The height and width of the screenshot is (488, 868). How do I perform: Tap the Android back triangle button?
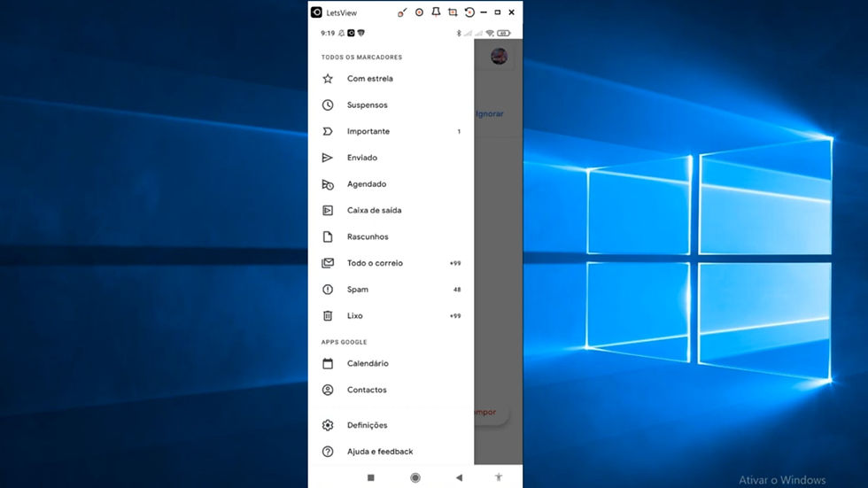point(459,477)
